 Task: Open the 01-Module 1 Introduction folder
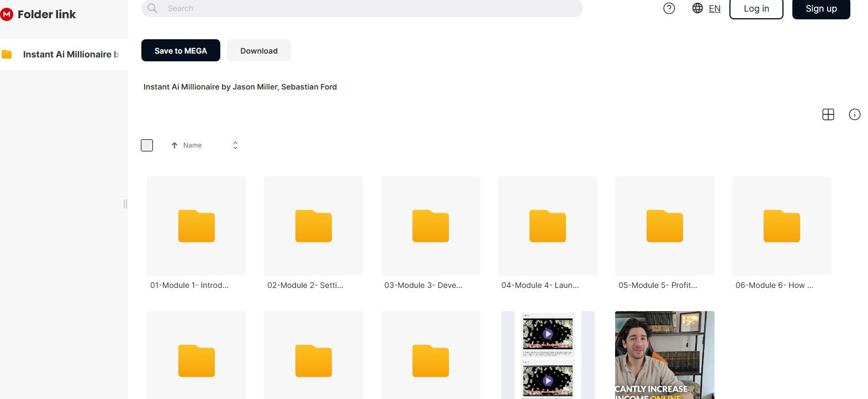point(197,226)
